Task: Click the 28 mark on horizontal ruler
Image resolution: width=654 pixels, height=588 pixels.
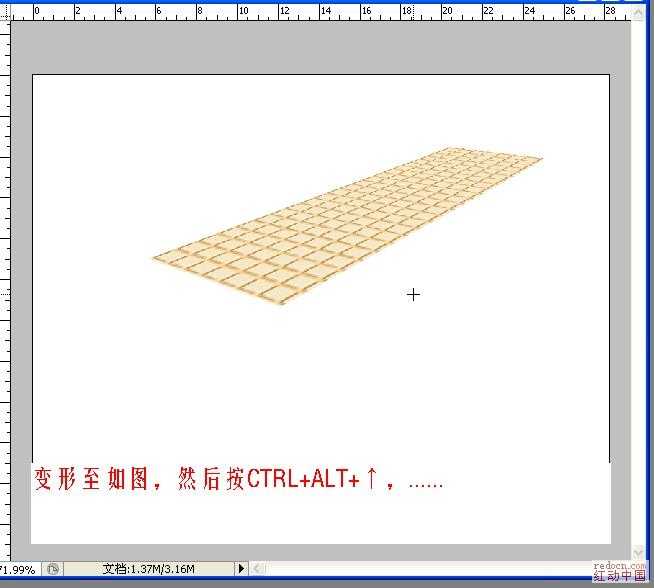Action: pos(610,11)
